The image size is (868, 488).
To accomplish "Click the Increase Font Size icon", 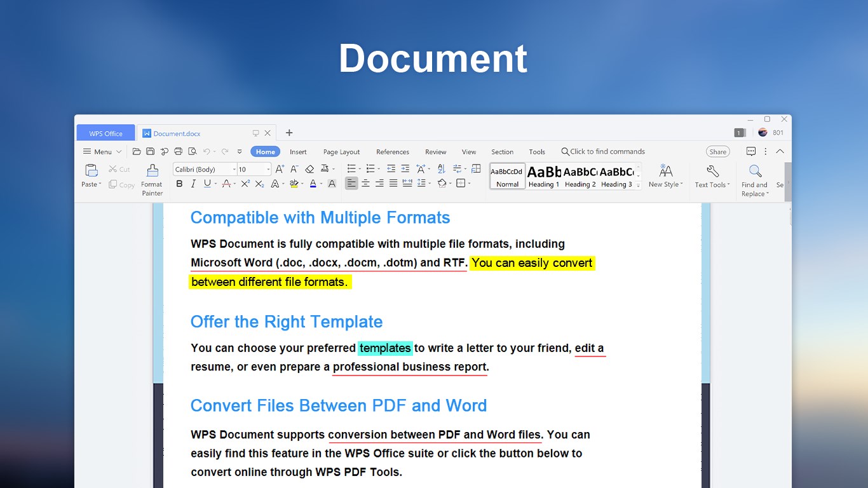I will coord(280,169).
